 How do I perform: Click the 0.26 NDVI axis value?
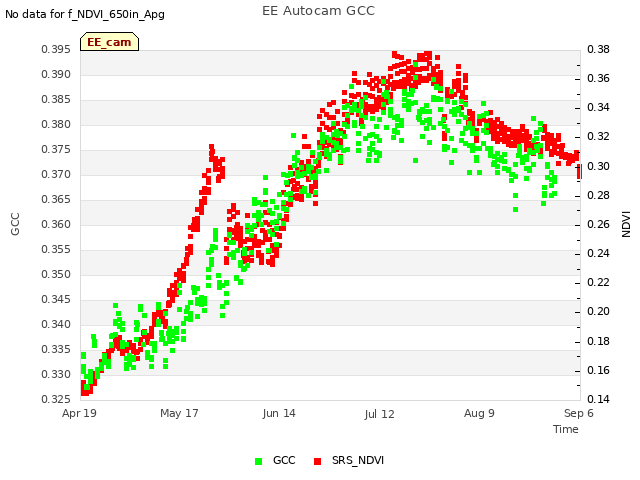(x=598, y=224)
